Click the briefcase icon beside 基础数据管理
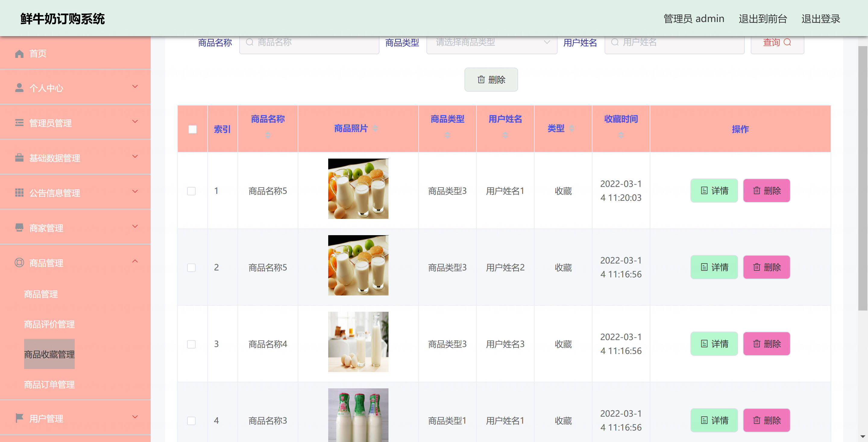This screenshot has width=868, height=442. (19, 157)
